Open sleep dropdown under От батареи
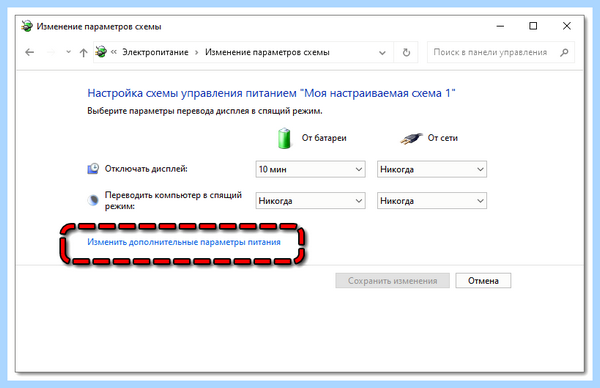Image resolution: width=600 pixels, height=388 pixels. pyautogui.click(x=310, y=201)
